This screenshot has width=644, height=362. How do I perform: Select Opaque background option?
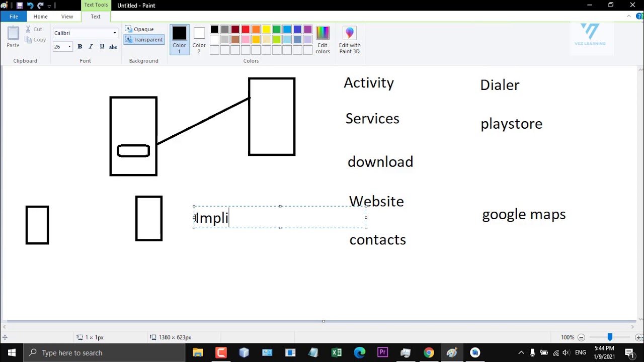139,29
